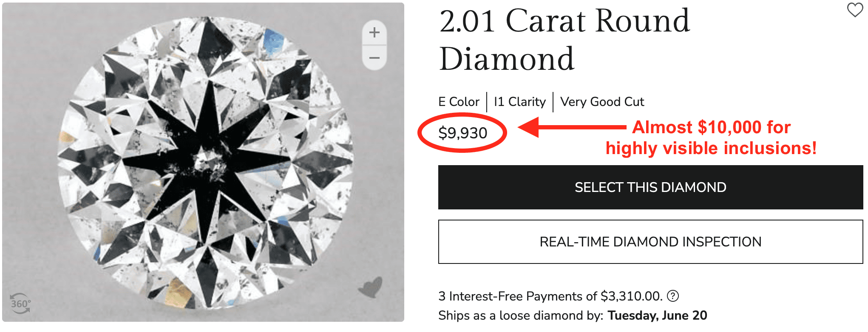
Task: Zoom in on the diamond image
Action: [374, 33]
